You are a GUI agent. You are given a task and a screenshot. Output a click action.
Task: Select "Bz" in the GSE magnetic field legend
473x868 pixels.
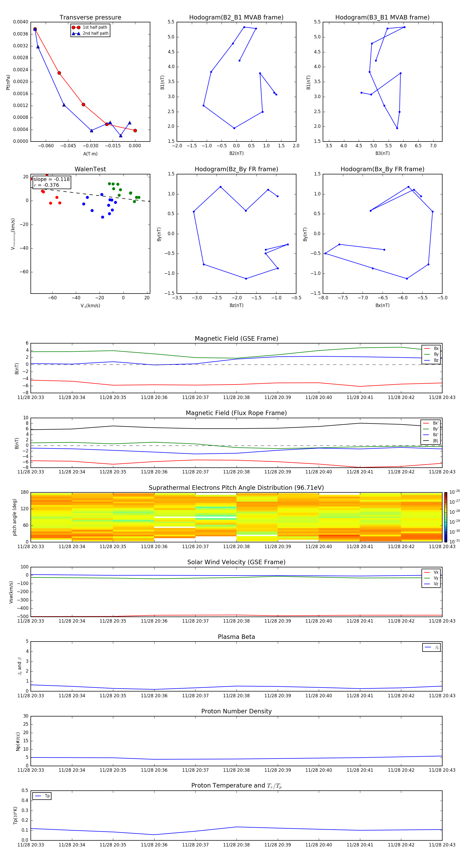(436, 360)
